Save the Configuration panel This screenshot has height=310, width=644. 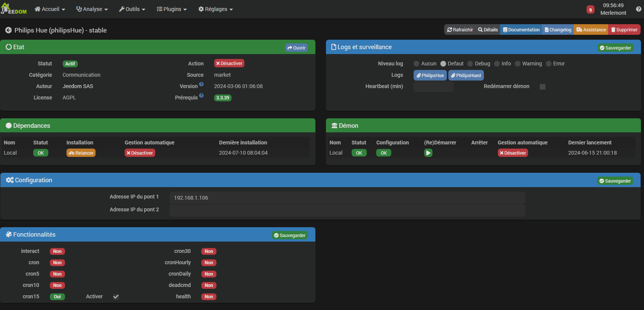tap(615, 181)
